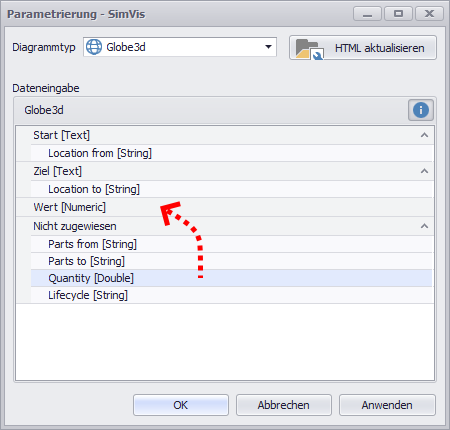Select Parts from [String] item
This screenshot has width=450, height=430.
point(232,244)
